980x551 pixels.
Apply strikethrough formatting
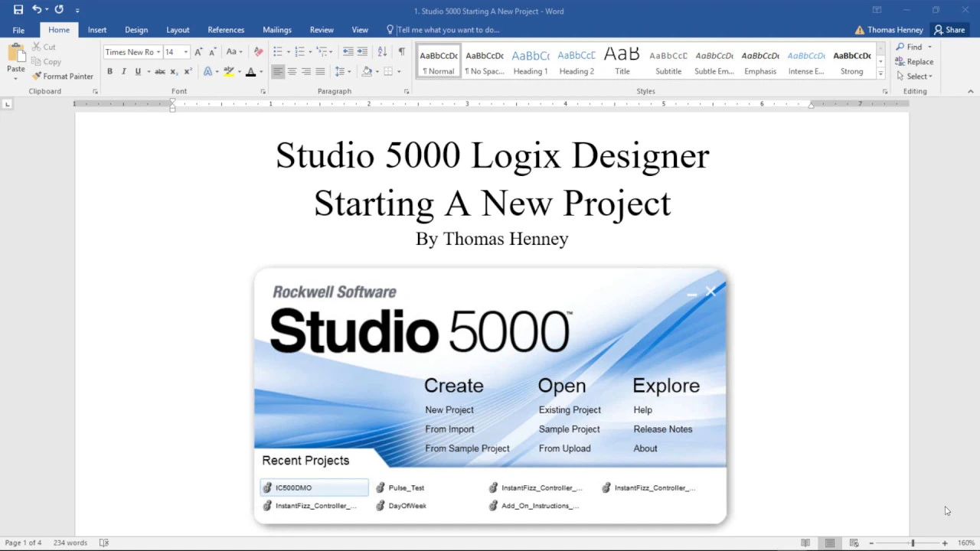tap(159, 72)
